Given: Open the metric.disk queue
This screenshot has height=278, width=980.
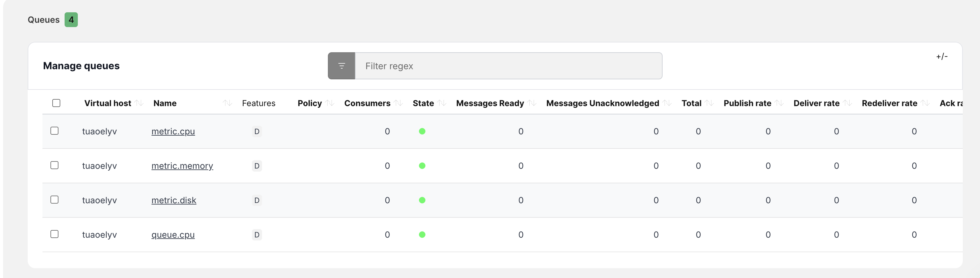Looking at the screenshot, I should pos(174,200).
